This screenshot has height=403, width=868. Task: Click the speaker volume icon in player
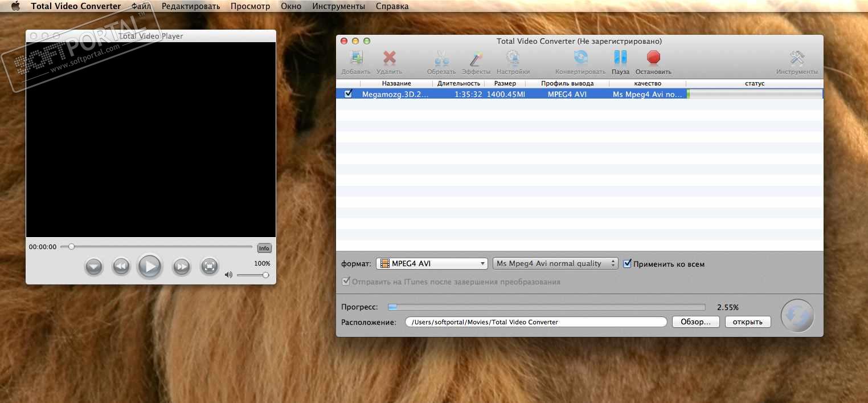pyautogui.click(x=228, y=275)
